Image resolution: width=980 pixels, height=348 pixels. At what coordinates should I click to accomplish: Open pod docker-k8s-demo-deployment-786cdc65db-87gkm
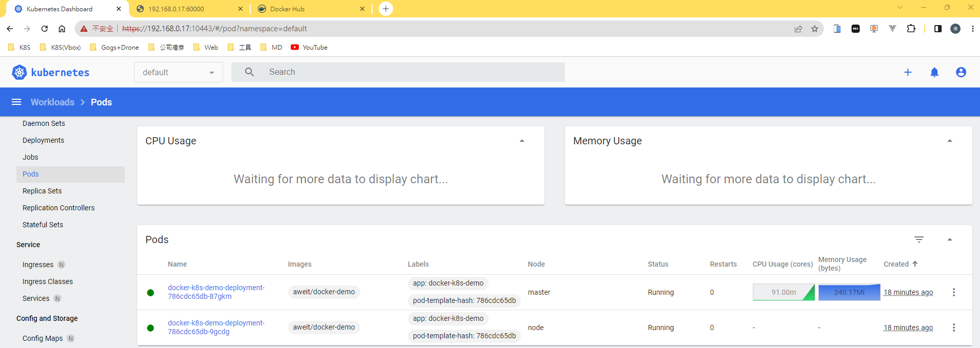point(216,292)
